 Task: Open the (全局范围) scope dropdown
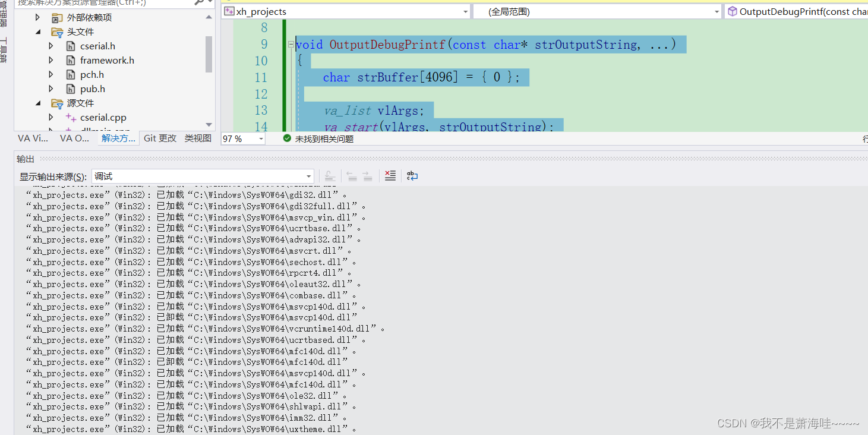[716, 11]
